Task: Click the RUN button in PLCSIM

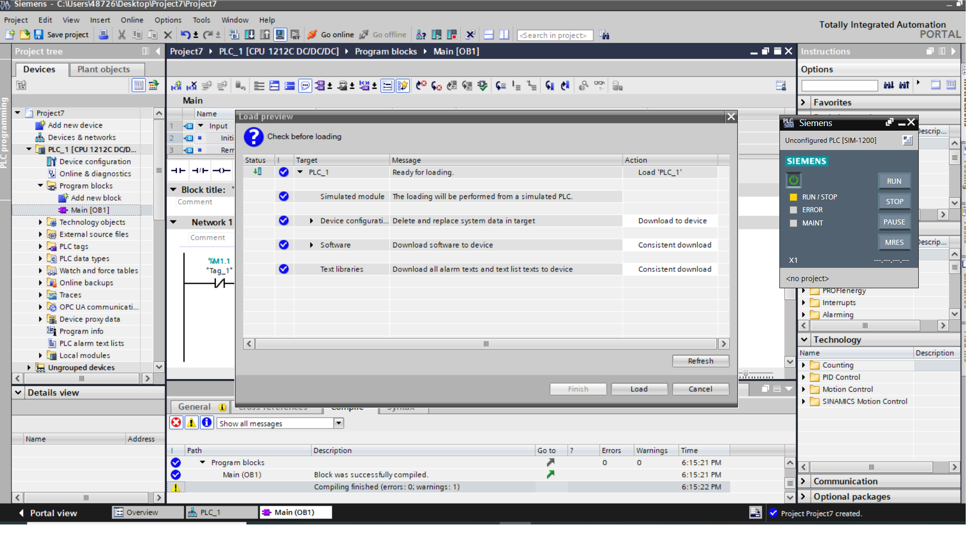Action: 894,181
